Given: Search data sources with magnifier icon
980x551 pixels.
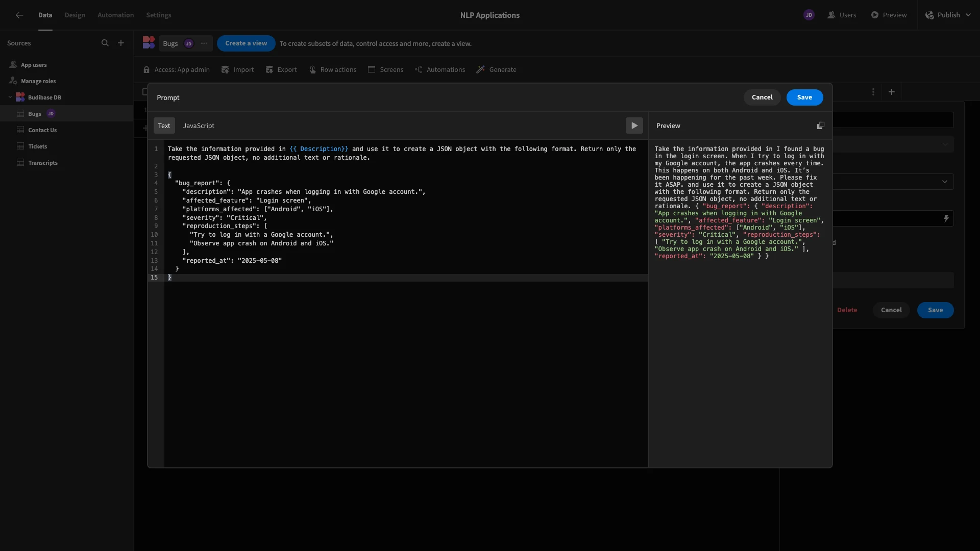Looking at the screenshot, I should click(105, 43).
